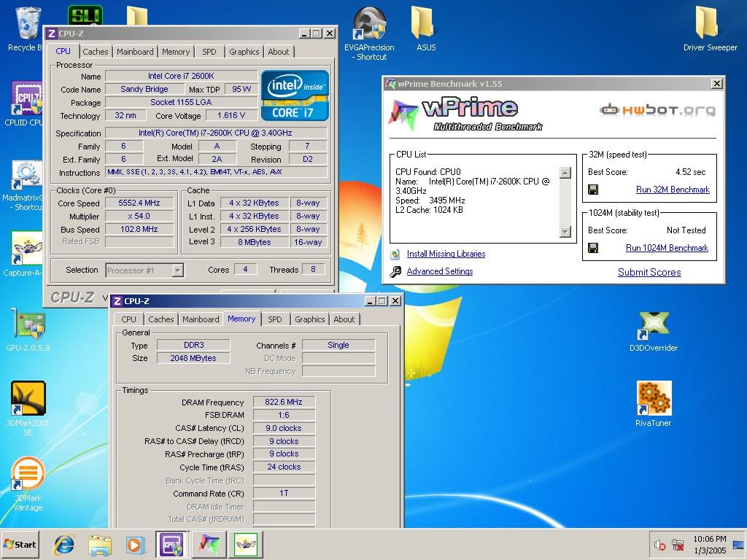This screenshot has height=560, width=747.
Task: Launch Windows Media Player from taskbar
Action: [135, 544]
